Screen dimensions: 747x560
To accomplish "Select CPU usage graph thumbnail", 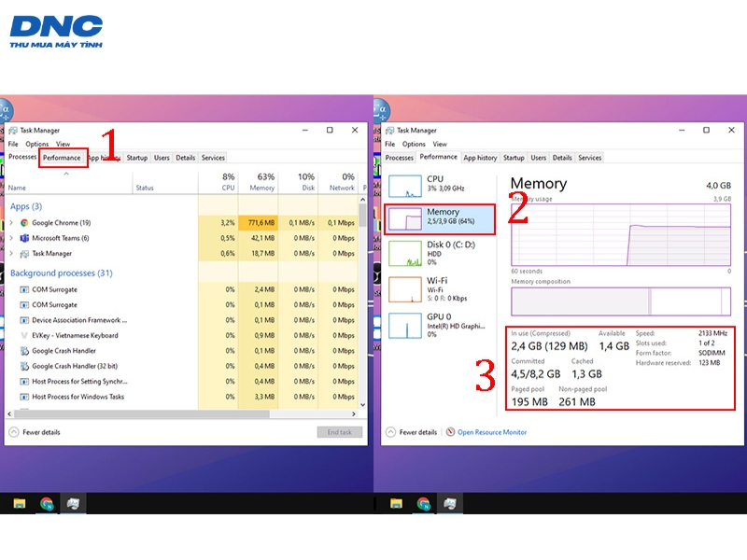I will click(405, 186).
